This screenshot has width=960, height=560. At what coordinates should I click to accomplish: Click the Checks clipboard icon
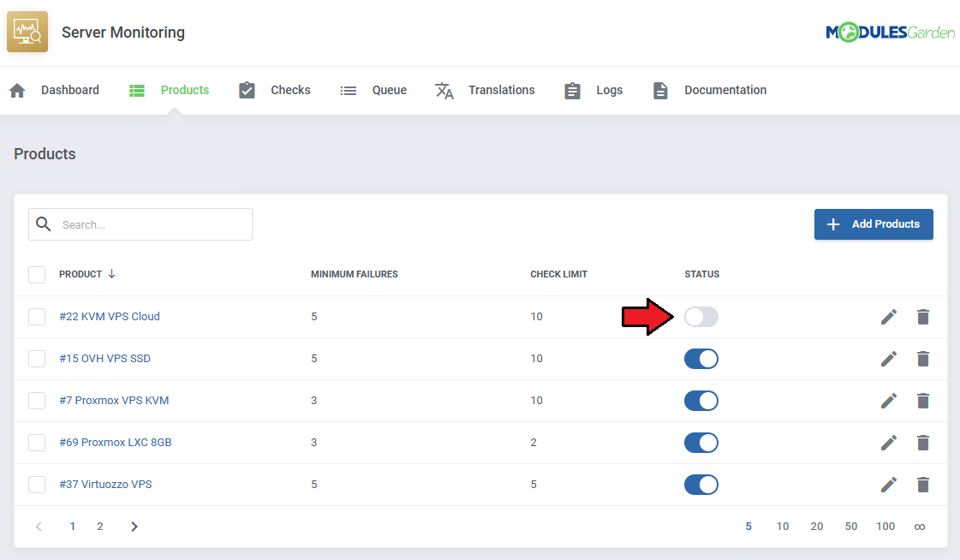pyautogui.click(x=247, y=90)
